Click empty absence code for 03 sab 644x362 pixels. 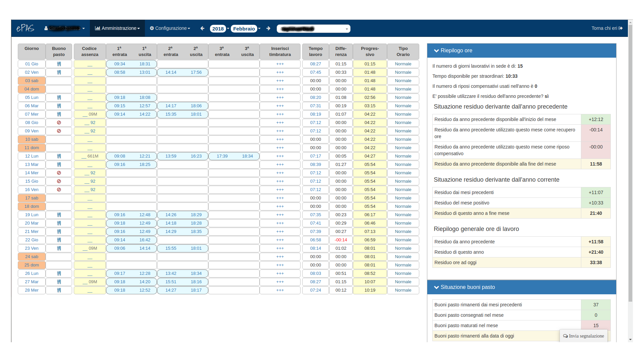pos(90,81)
